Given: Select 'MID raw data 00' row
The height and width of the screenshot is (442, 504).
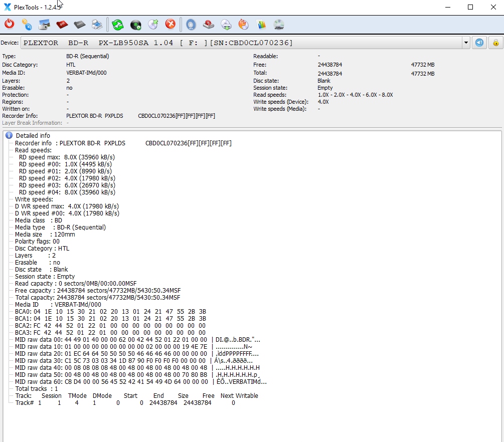Looking at the screenshot, I should coord(137,340).
